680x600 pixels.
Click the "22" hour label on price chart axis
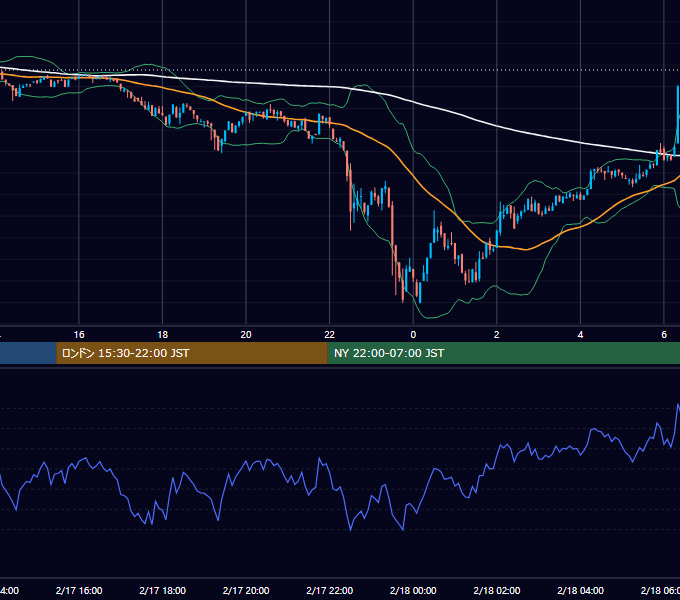click(x=330, y=335)
